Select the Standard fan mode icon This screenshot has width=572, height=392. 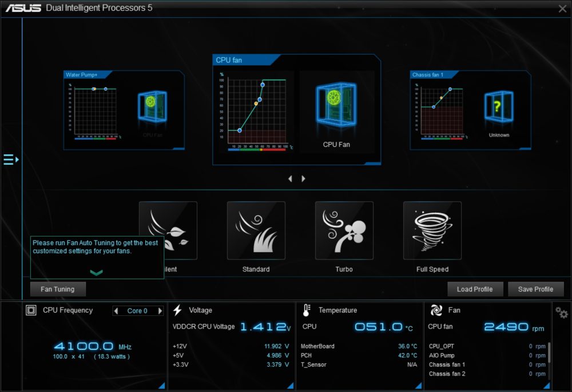click(x=256, y=231)
